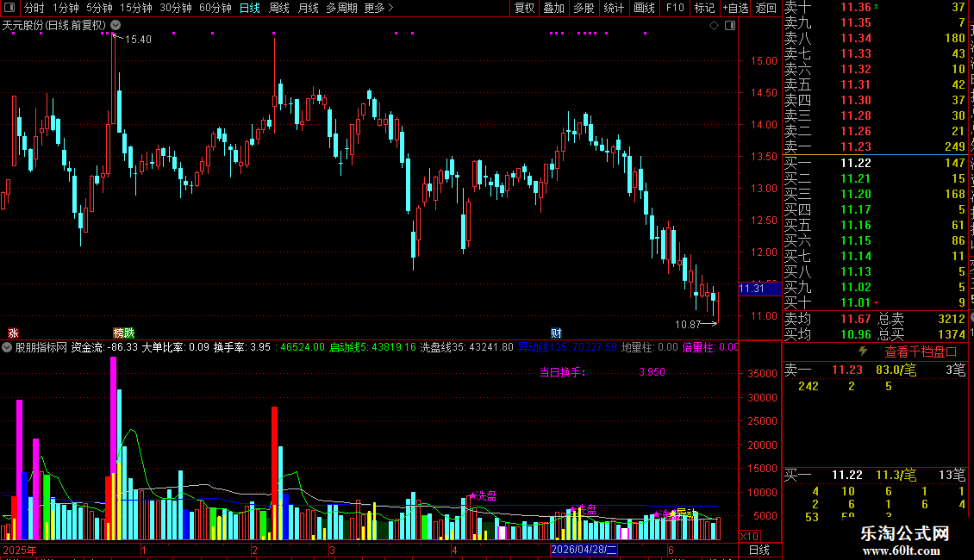
Task: Click the diamond marker icon above chart
Action: click(714, 26)
